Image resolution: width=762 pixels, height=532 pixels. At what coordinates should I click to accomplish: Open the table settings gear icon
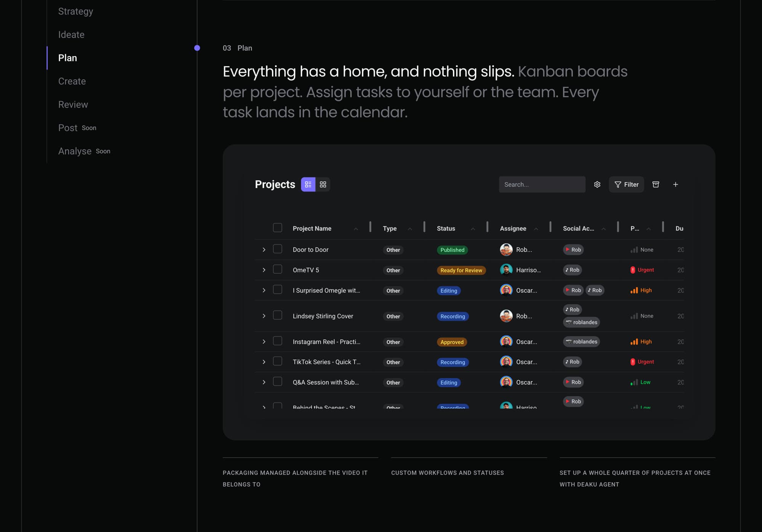coord(597,184)
